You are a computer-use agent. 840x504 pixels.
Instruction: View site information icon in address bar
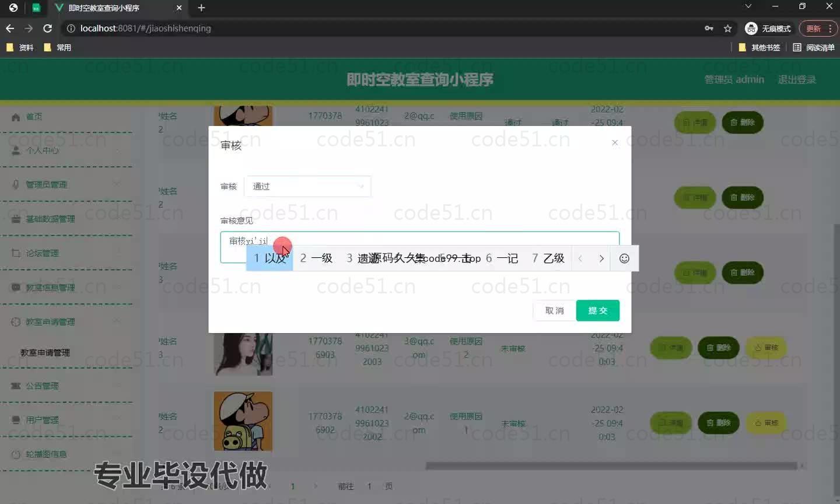coord(71,28)
